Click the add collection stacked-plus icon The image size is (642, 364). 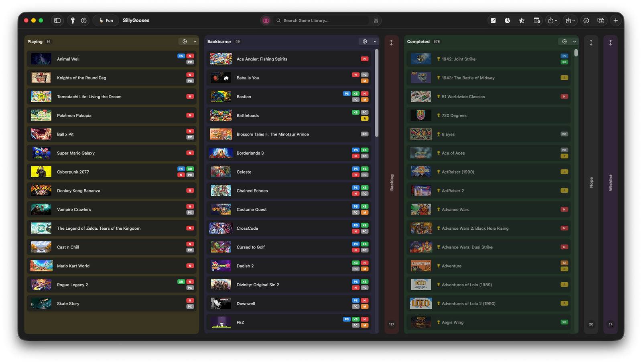click(601, 20)
